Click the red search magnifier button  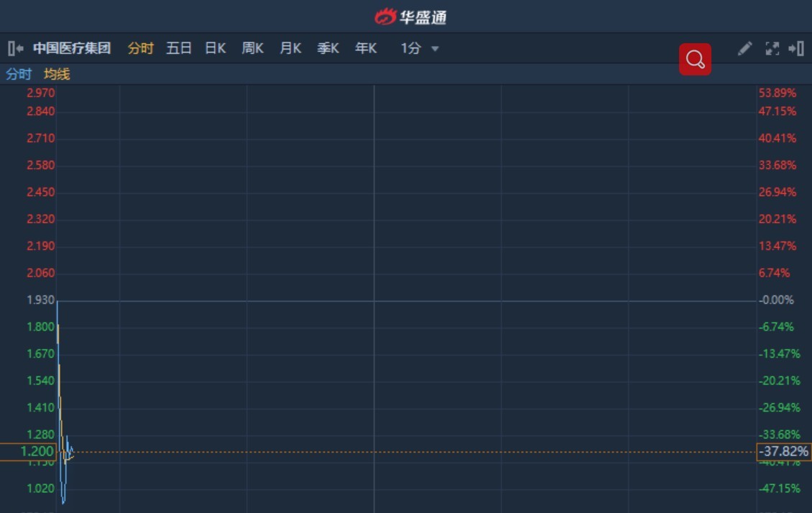pos(695,60)
